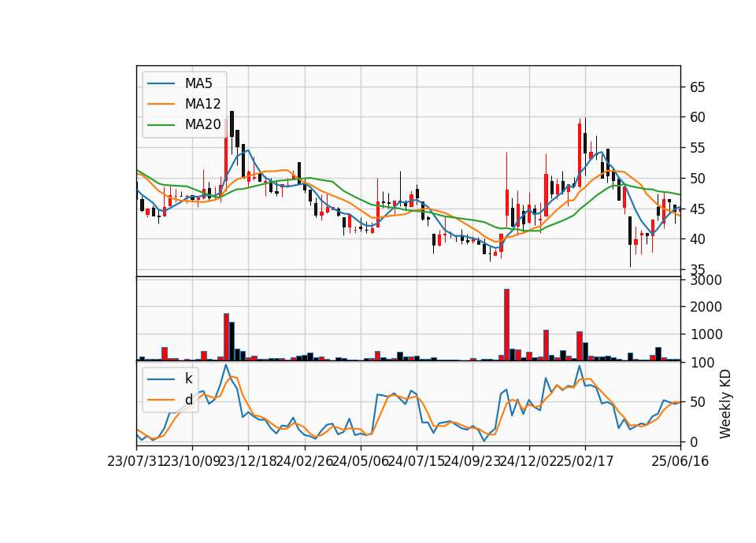Click the 24/12/02 date tick label

click(528, 461)
